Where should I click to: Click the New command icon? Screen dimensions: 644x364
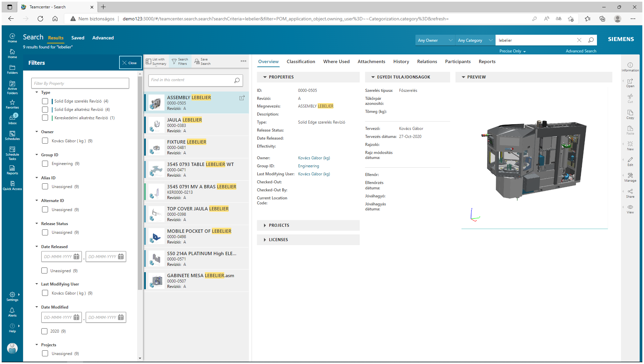pyautogui.click(x=630, y=146)
